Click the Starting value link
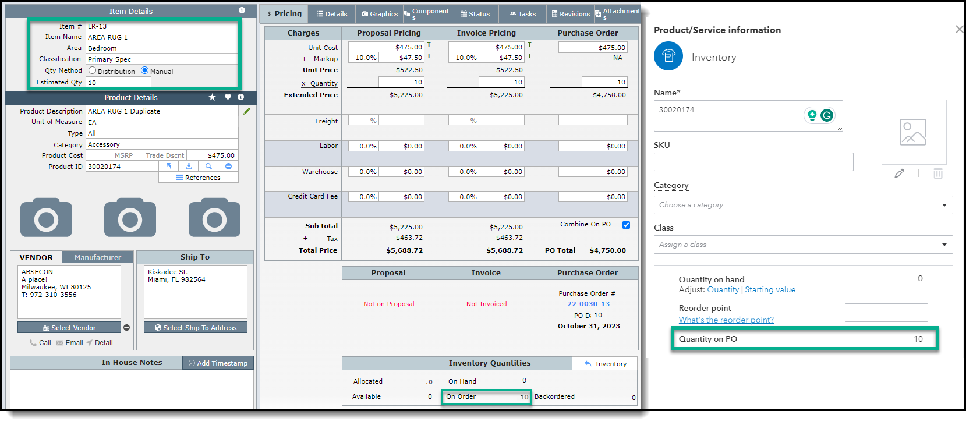 coord(770,289)
